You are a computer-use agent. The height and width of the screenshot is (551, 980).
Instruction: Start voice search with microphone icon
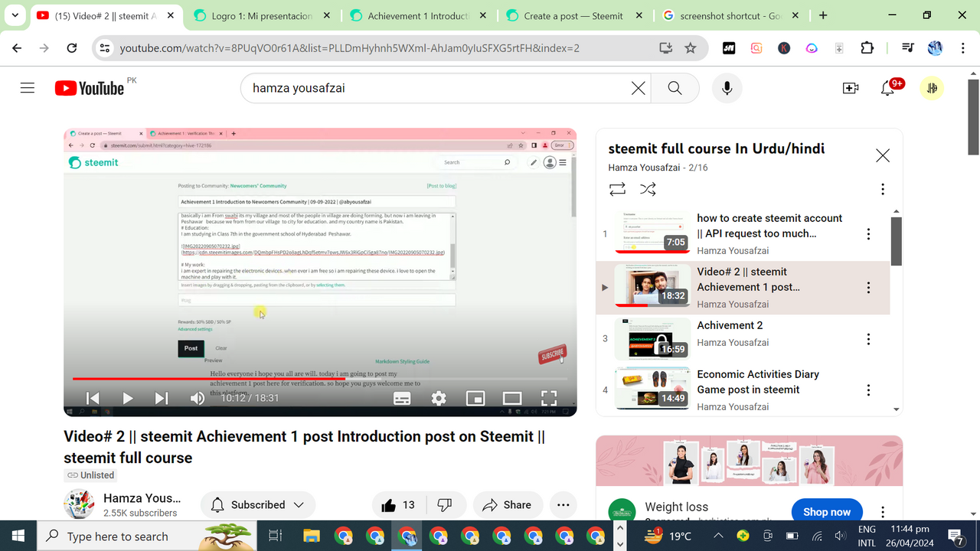point(727,88)
